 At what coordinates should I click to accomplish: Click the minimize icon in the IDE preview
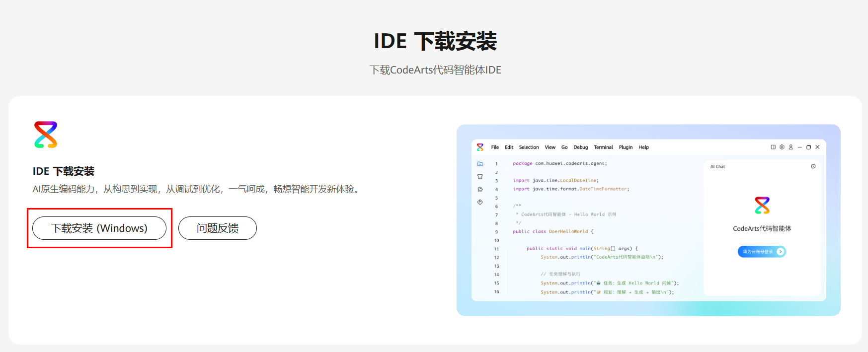coord(800,147)
